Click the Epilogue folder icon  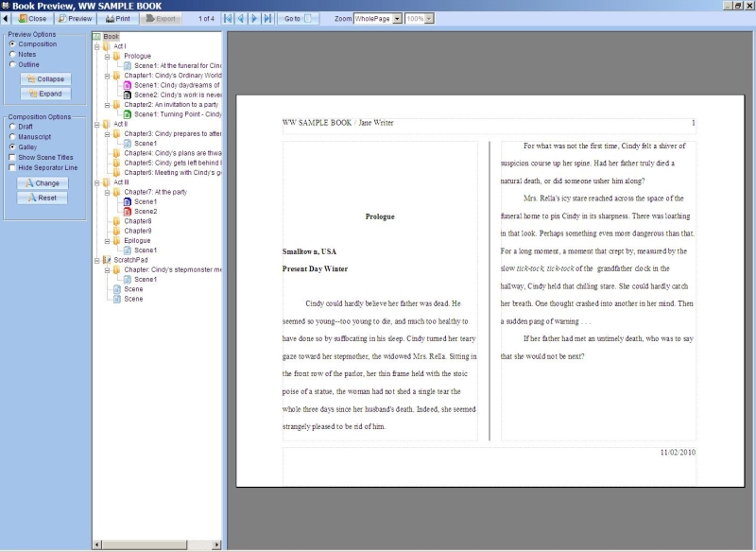tap(116, 241)
